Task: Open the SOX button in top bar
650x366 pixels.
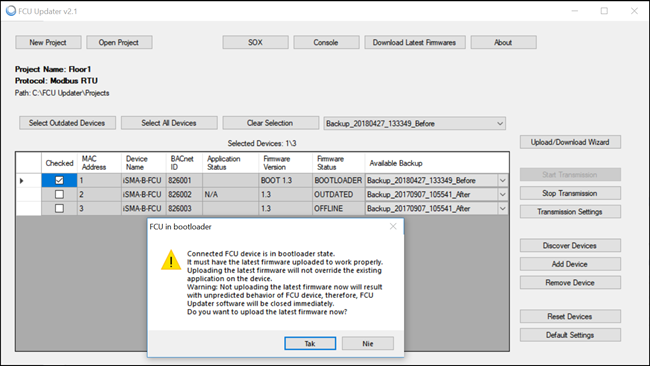Action: click(255, 42)
